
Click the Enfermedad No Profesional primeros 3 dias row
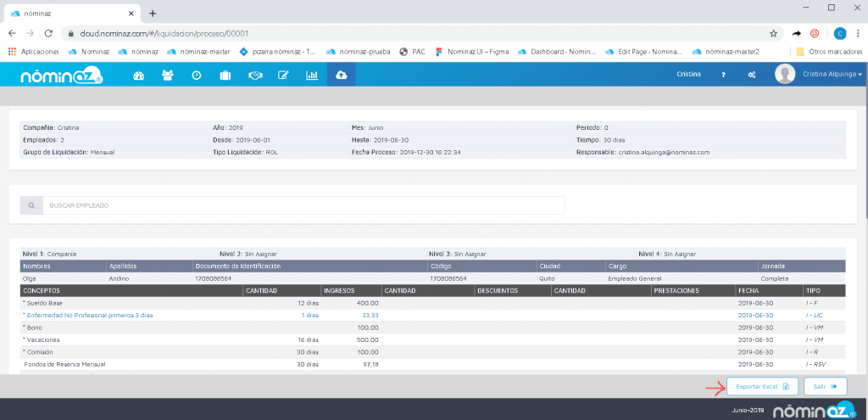tap(433, 316)
